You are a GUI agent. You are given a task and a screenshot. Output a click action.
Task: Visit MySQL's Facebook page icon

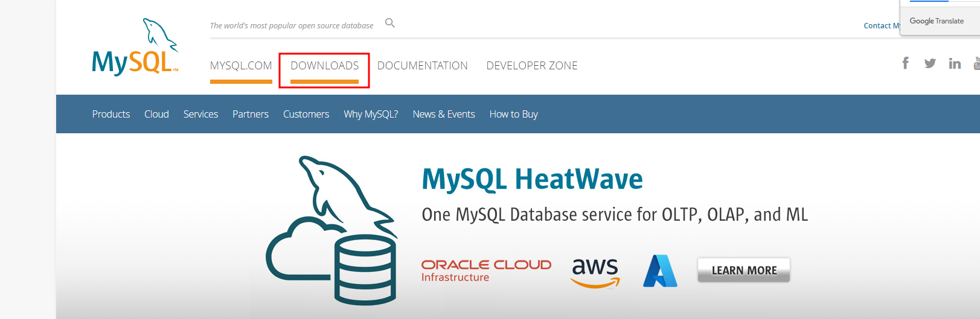tap(905, 63)
